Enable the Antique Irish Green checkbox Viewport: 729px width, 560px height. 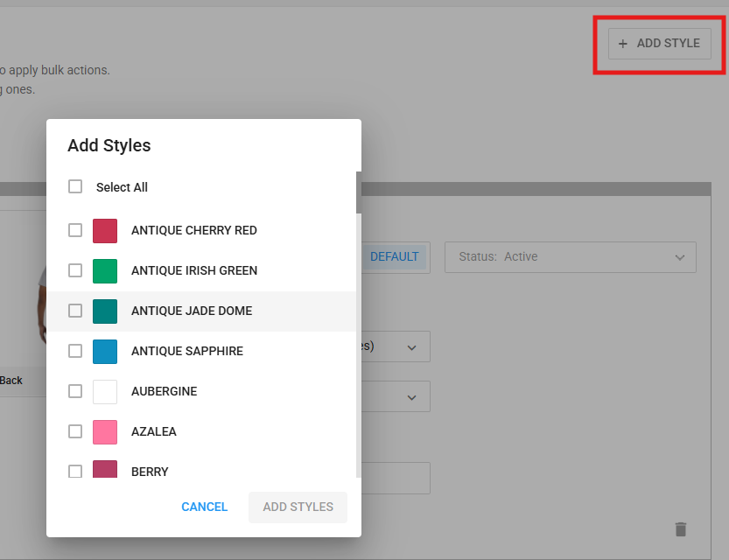point(75,270)
